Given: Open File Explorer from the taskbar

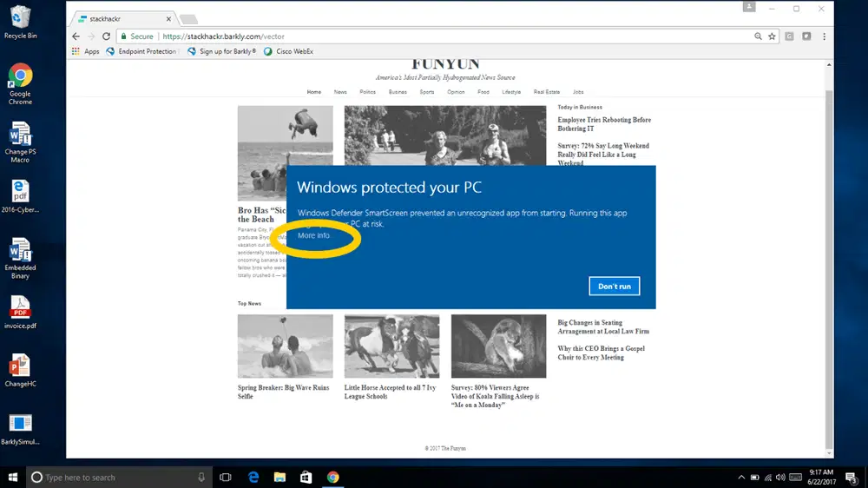Looking at the screenshot, I should (279, 477).
